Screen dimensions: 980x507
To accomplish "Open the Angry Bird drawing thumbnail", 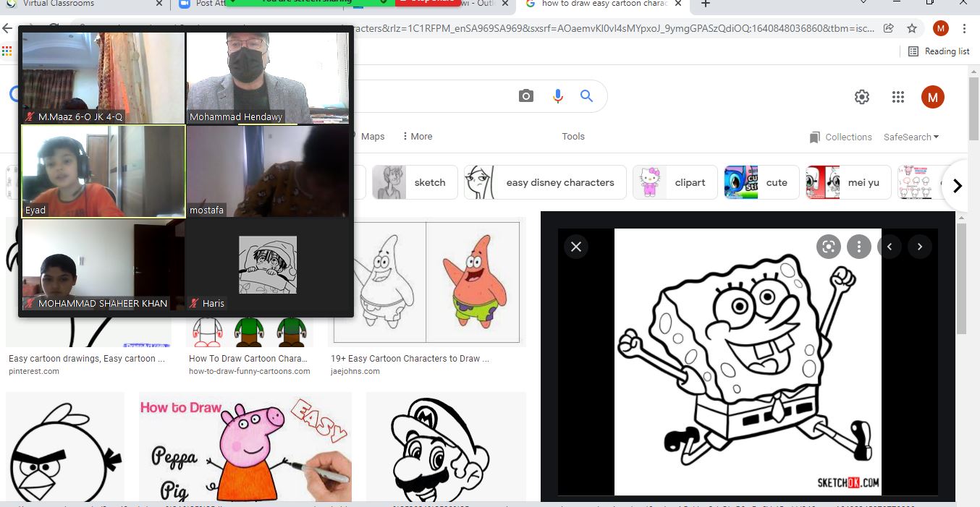I will point(65,448).
